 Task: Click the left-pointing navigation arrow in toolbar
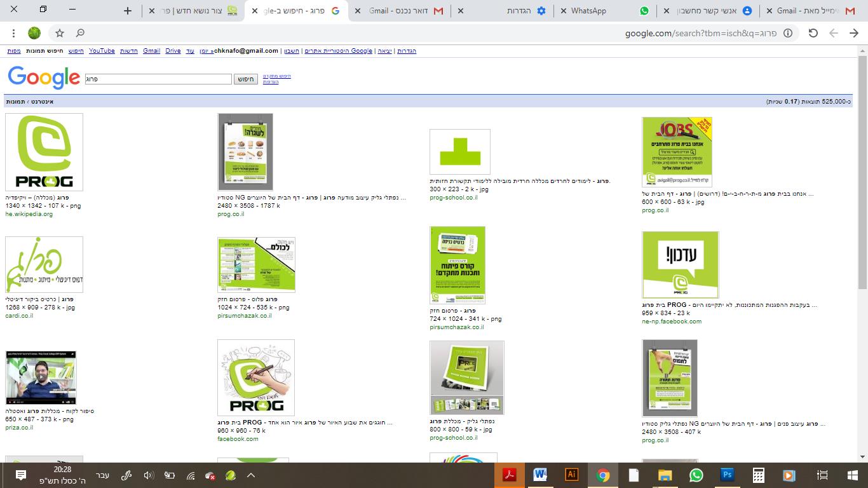[834, 33]
